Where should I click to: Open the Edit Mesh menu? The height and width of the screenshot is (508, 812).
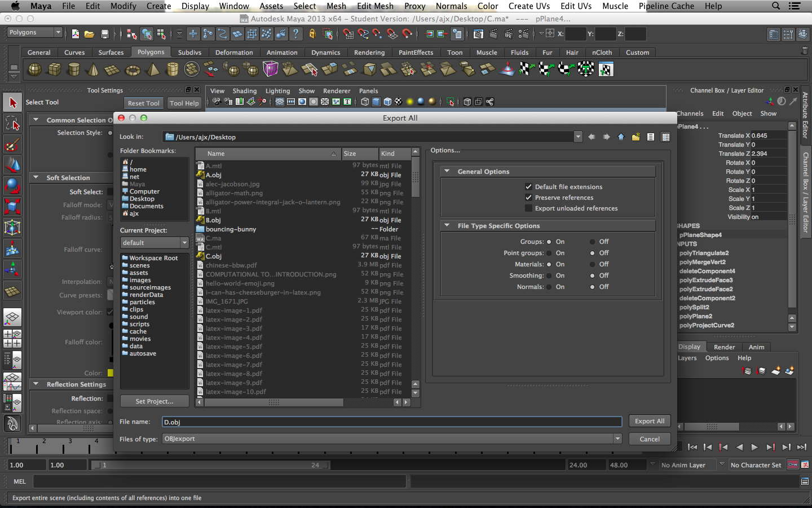375,6
